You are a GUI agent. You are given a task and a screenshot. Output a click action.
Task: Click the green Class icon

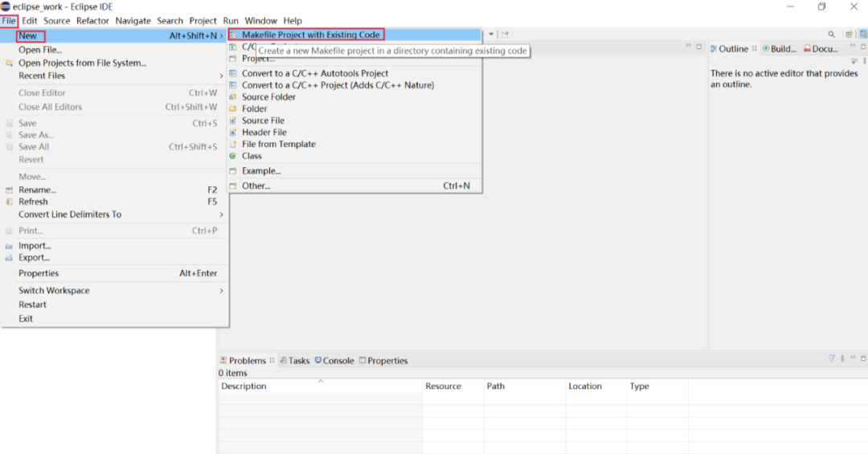pos(233,156)
